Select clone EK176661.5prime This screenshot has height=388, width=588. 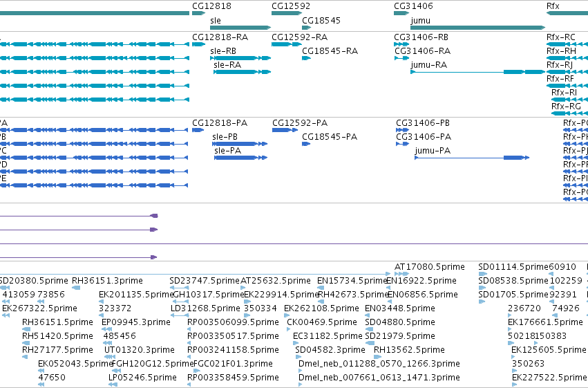(545, 322)
